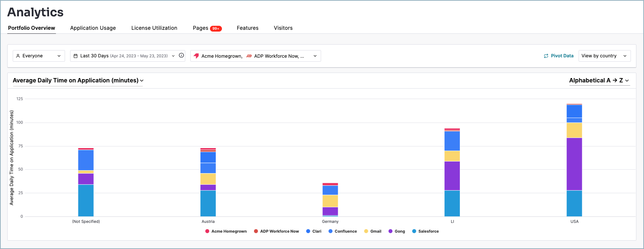Open the Alphabetical A to Z sort dropdown
Viewport: 644px width, 249px height.
pos(599,81)
